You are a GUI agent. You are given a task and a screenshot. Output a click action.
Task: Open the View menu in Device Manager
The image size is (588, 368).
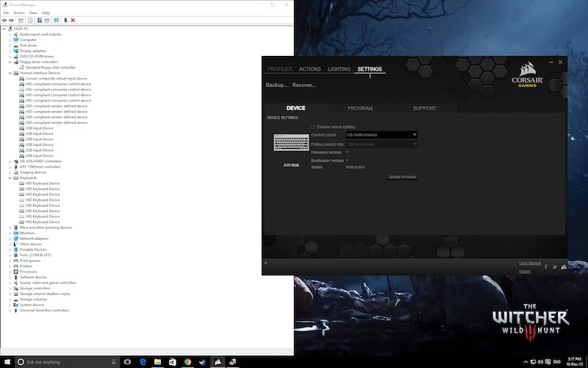click(33, 13)
